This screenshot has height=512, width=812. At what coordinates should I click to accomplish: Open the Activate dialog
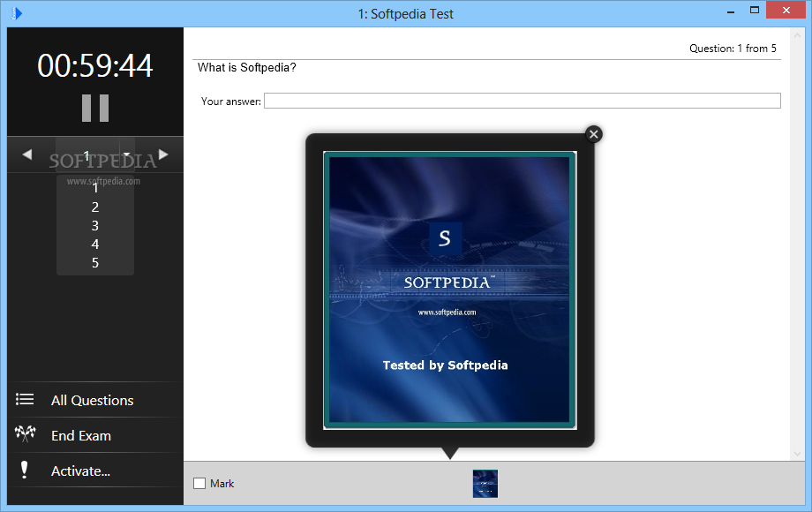point(95,471)
